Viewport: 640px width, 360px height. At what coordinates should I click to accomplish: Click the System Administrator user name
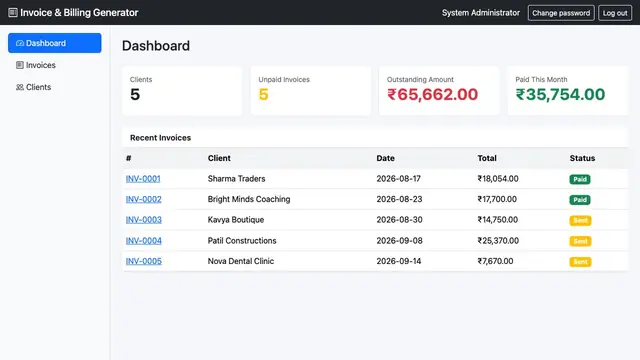pos(481,13)
